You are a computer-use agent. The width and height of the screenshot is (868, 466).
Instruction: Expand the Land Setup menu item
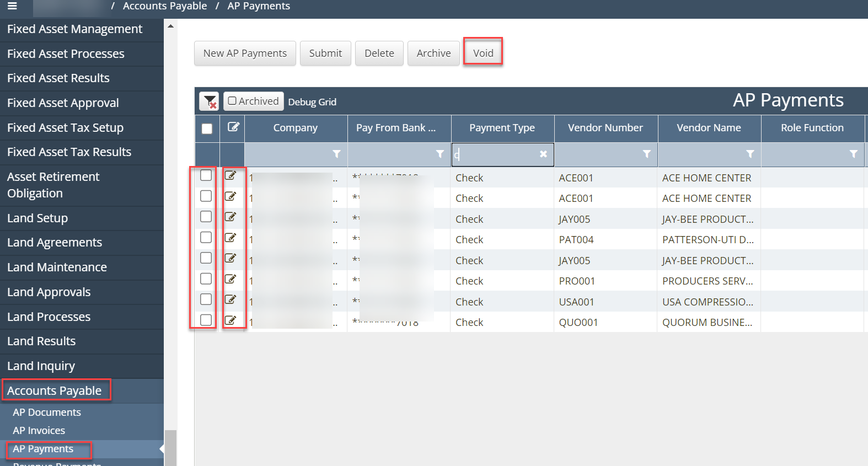pos(37,218)
